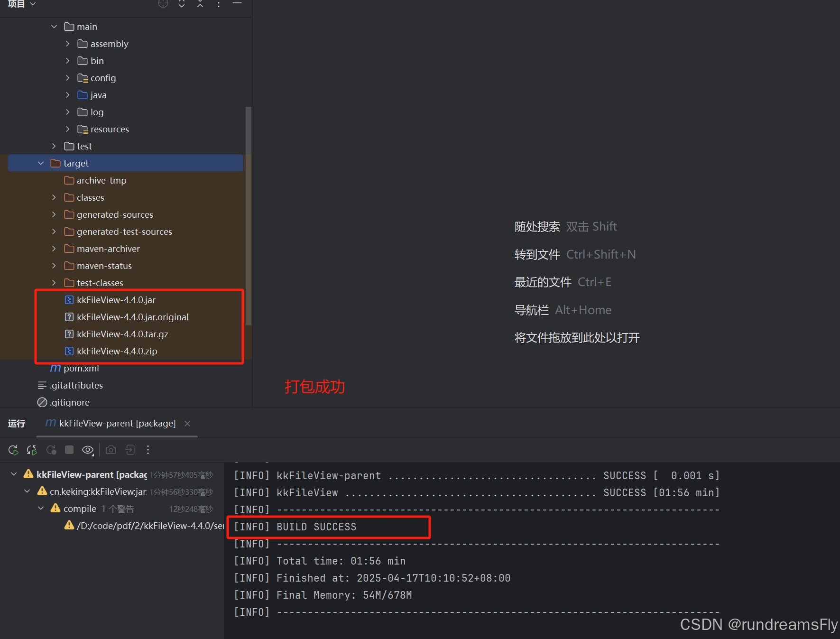
Task: Click the 'kkFileView-parent ... SUCCESS' console line
Action: pyautogui.click(x=477, y=475)
